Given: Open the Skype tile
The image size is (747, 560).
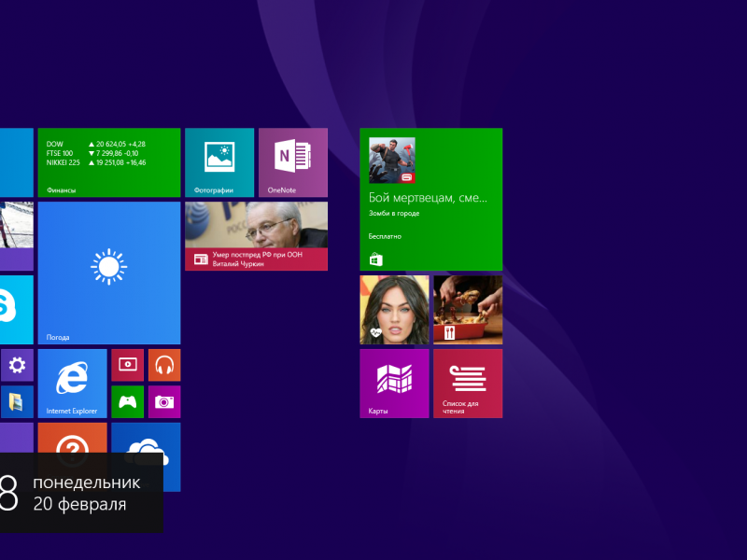Looking at the screenshot, I should tap(17, 310).
